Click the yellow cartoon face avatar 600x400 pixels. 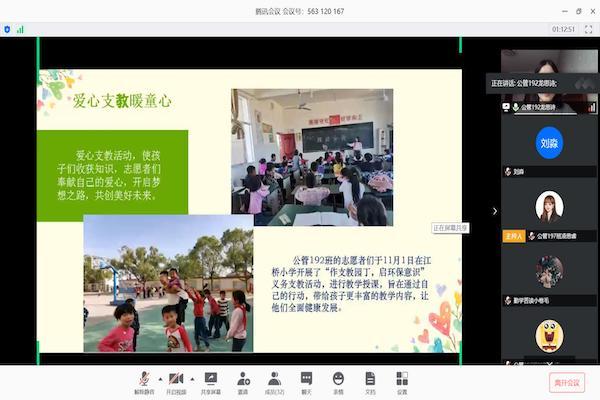(549, 336)
